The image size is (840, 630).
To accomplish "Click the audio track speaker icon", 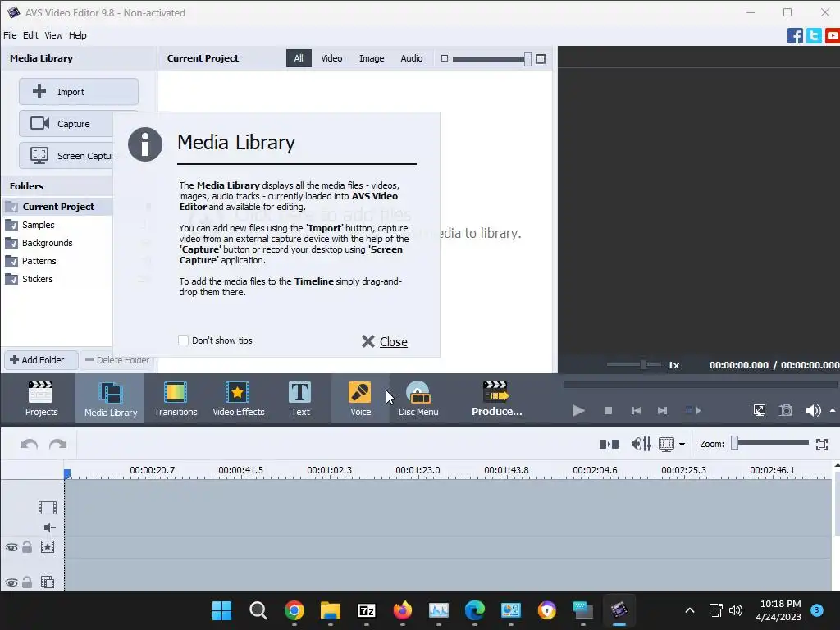I will pyautogui.click(x=49, y=527).
